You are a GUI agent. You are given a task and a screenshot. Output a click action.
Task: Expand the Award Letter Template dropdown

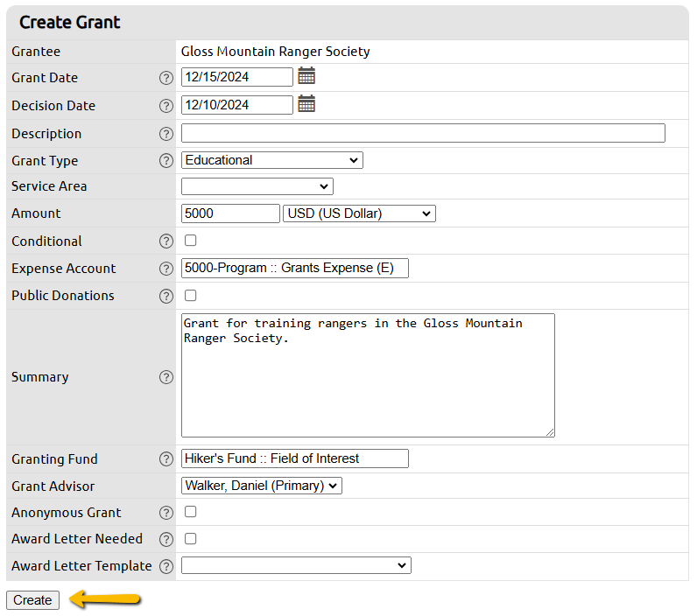296,566
